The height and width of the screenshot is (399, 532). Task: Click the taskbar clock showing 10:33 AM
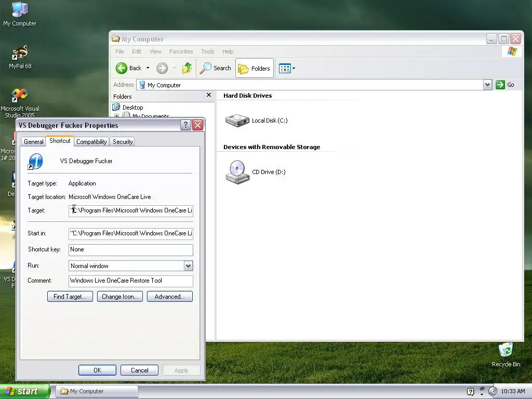[513, 391]
